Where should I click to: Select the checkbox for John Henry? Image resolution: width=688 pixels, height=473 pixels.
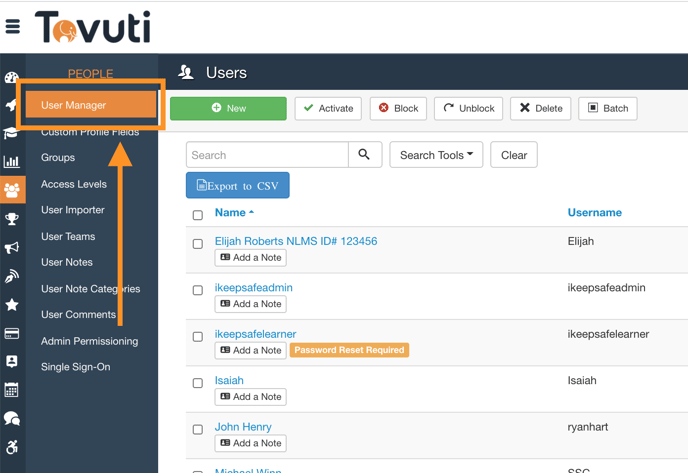click(198, 429)
